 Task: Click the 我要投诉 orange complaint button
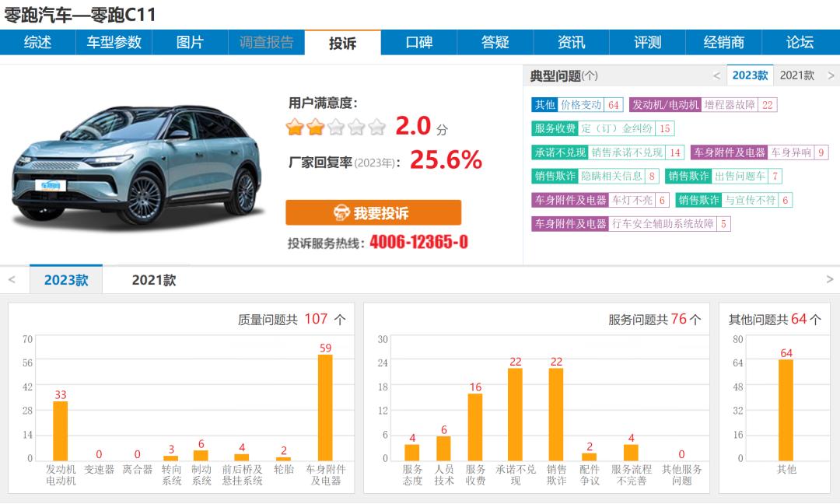click(373, 212)
